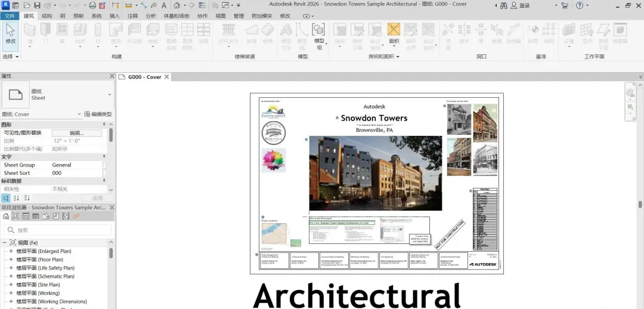Click the Open folder icon in quick access toolbar
The image size is (644, 309).
pyautogui.click(x=27, y=5)
